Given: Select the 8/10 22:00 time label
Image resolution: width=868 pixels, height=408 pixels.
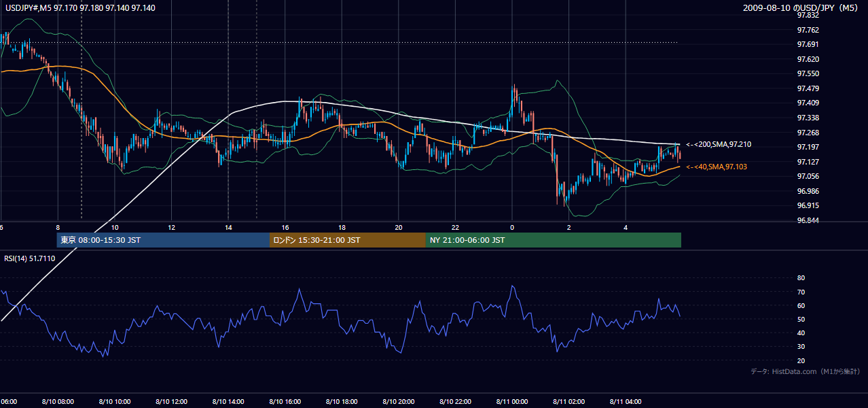Looking at the screenshot, I should pyautogui.click(x=456, y=402).
